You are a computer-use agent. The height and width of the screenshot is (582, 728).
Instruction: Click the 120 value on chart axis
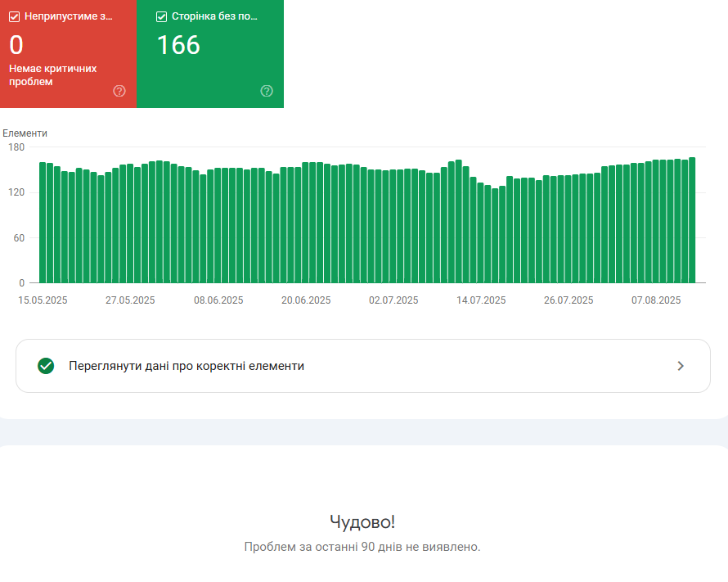[x=16, y=192]
